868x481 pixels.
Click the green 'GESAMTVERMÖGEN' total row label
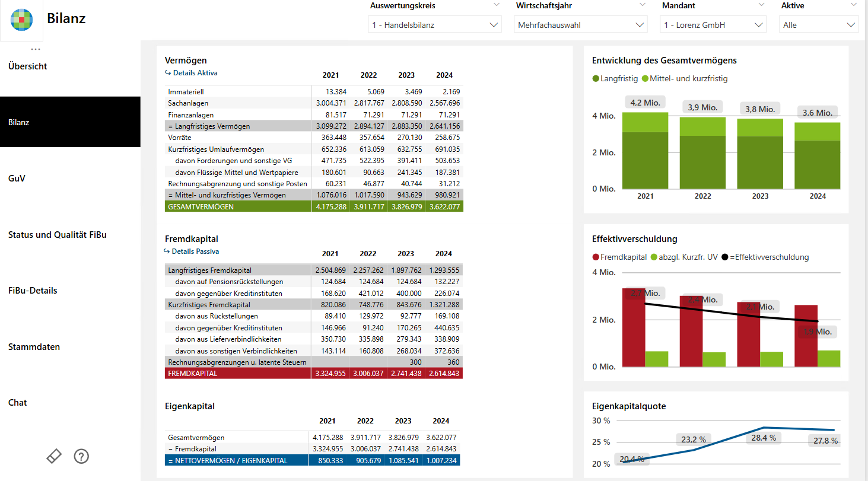[x=201, y=207]
